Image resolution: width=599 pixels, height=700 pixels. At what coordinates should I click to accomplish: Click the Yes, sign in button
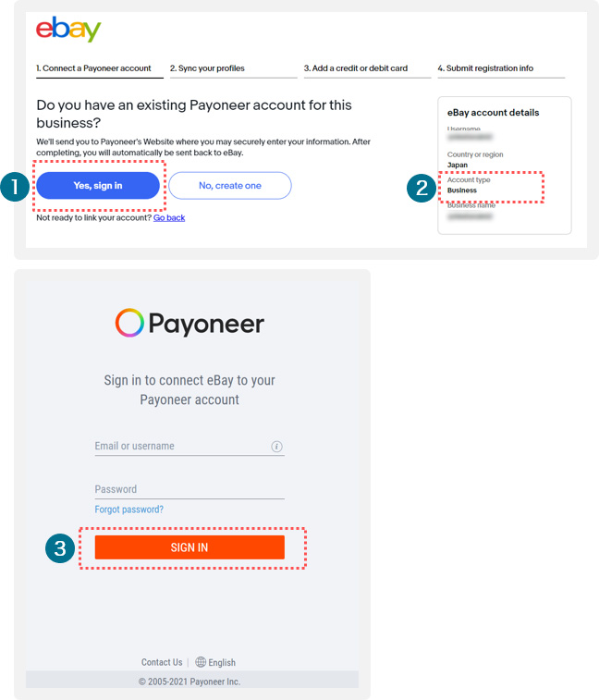pos(98,186)
